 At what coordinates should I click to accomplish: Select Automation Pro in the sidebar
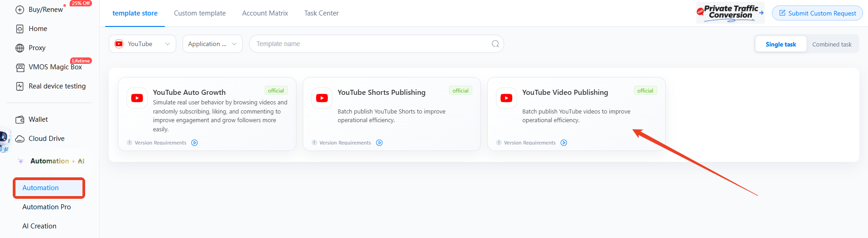(x=46, y=207)
